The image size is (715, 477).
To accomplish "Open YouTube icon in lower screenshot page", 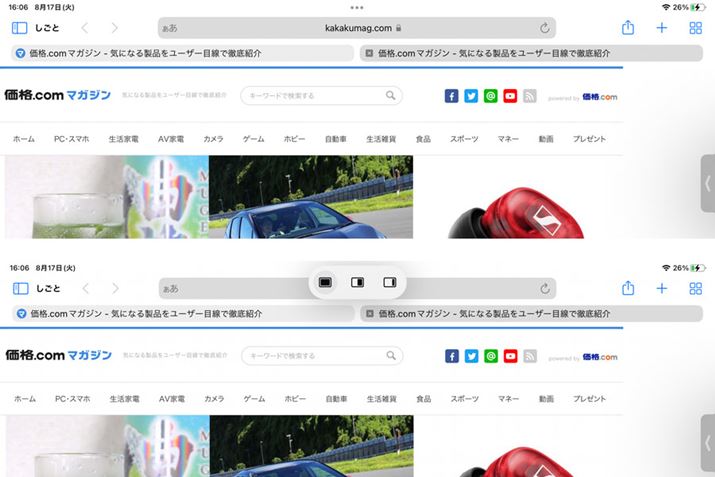I will (x=511, y=356).
